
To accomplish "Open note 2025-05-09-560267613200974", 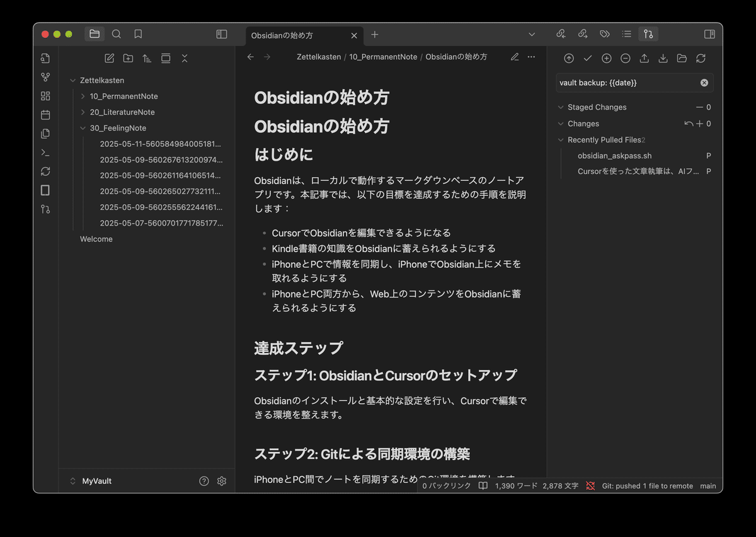I will (x=160, y=159).
